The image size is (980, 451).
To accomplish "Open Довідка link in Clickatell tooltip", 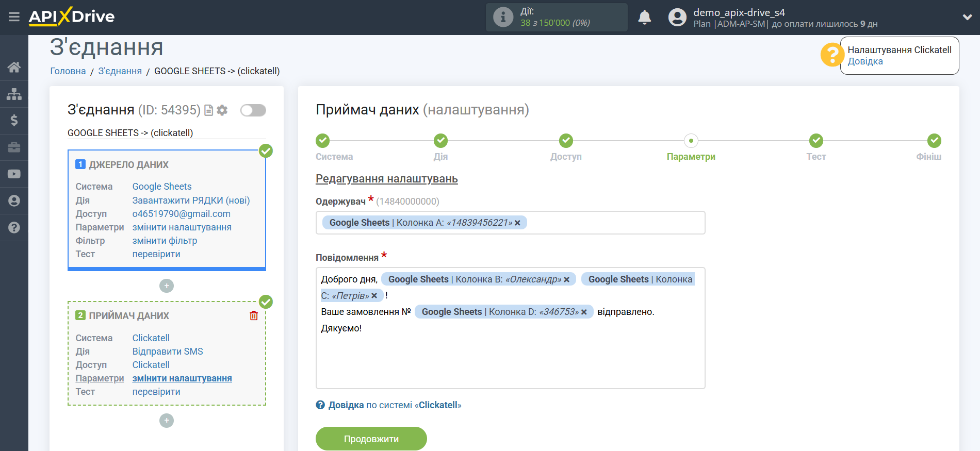I will (865, 61).
